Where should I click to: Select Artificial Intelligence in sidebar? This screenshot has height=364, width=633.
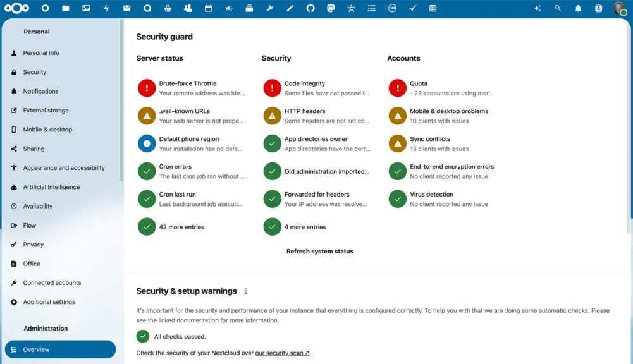(51, 187)
